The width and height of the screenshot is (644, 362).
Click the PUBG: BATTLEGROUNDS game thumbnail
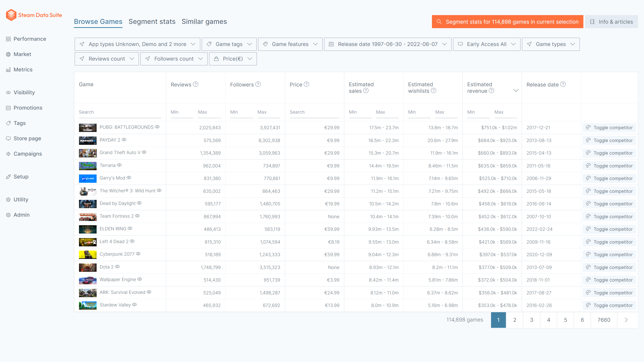click(88, 128)
